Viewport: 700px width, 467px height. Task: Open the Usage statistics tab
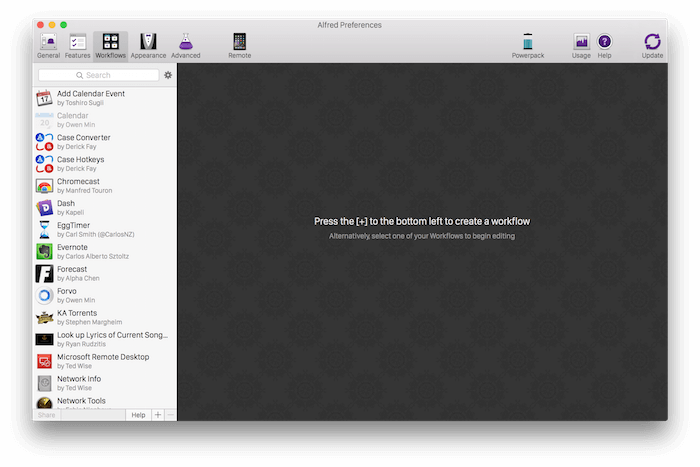581,46
